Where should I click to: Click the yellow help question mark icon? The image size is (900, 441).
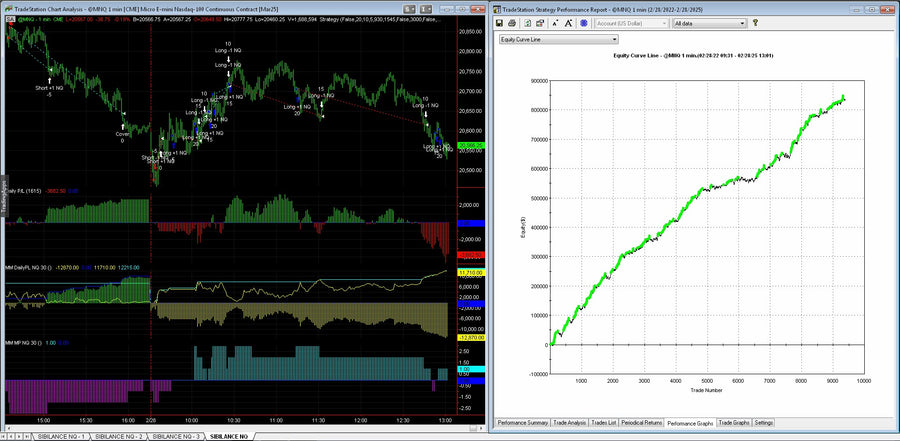[755, 23]
